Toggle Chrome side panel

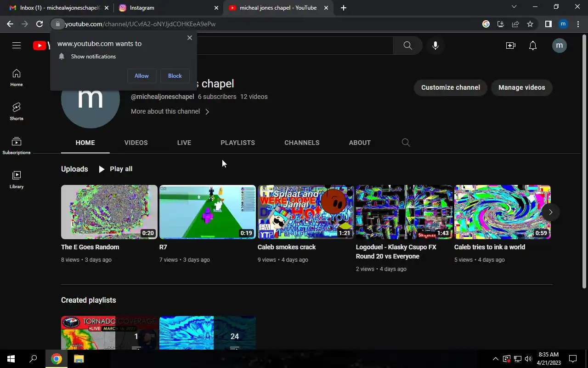click(548, 24)
